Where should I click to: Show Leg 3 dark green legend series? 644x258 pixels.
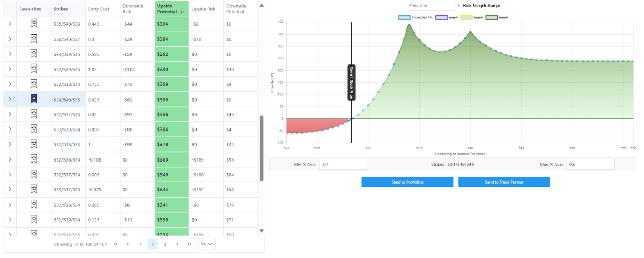(491, 17)
